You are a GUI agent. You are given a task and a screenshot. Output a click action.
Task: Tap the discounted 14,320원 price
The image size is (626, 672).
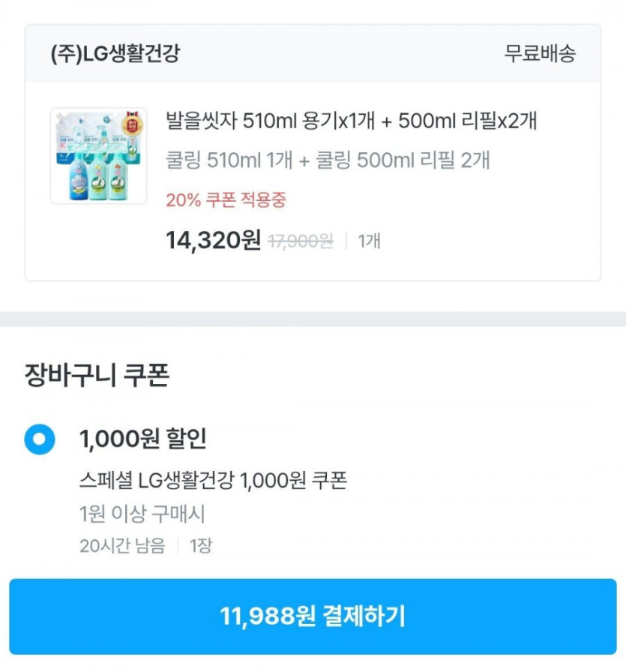[x=213, y=241]
